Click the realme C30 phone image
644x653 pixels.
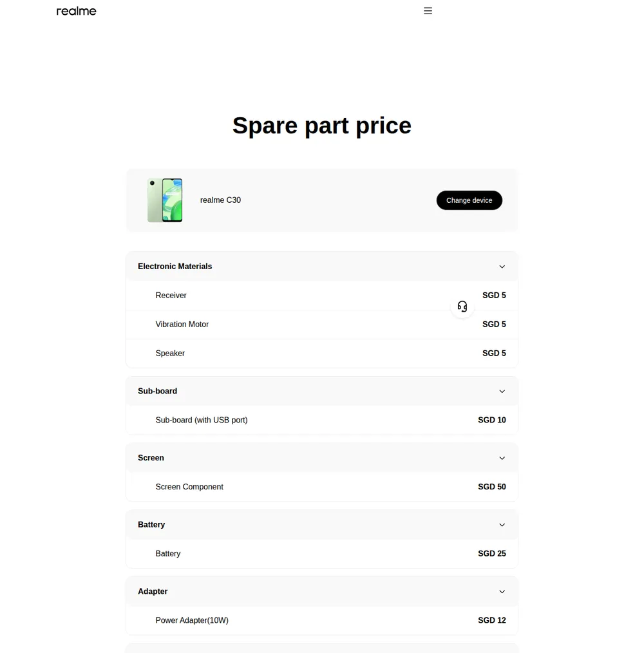pyautogui.click(x=165, y=200)
